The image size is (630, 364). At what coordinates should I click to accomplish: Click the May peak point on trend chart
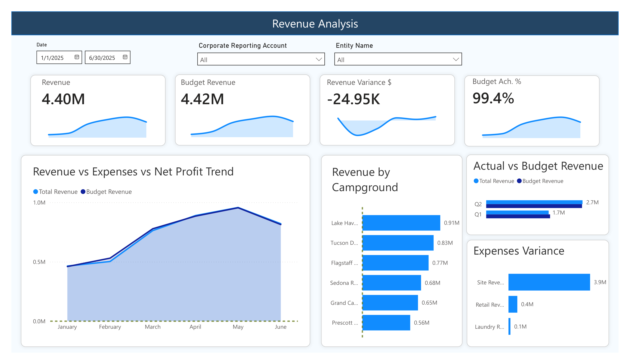(x=238, y=207)
